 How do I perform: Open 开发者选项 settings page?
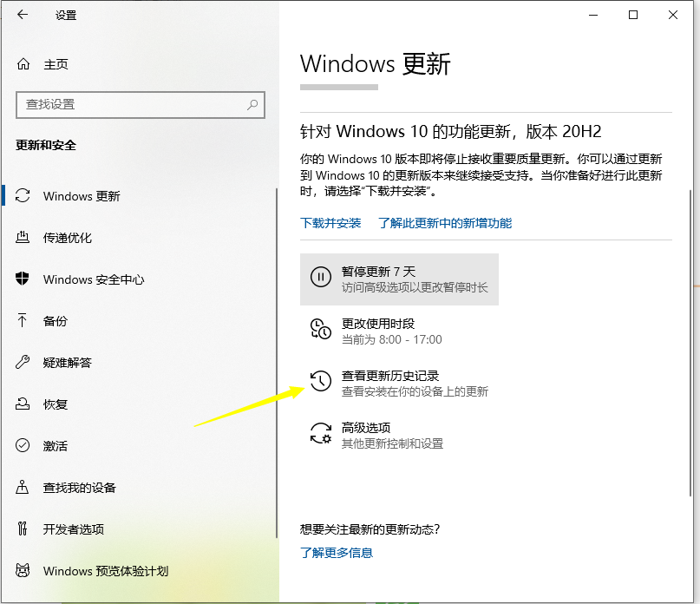pos(24,529)
